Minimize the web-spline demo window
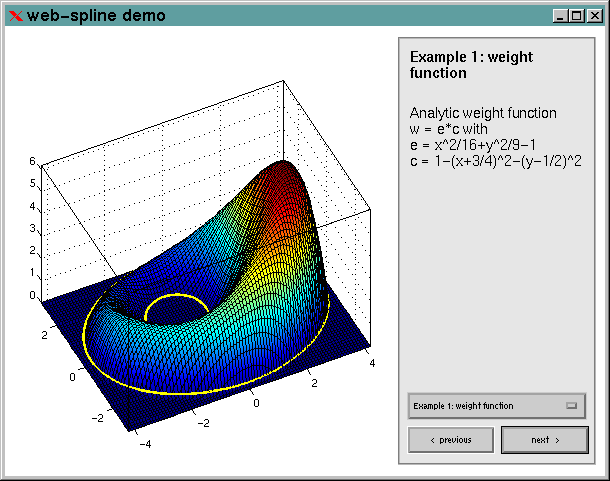This screenshot has width=610, height=481. tap(559, 16)
